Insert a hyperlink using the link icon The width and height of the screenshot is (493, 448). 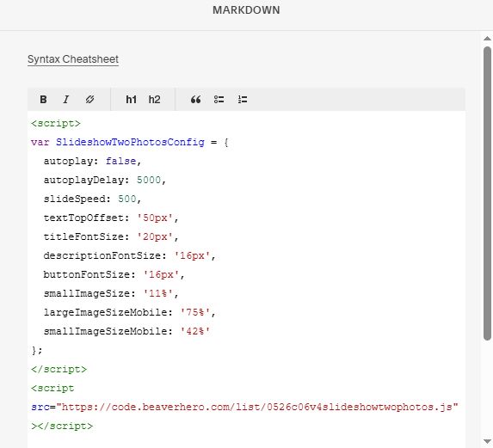pos(89,100)
